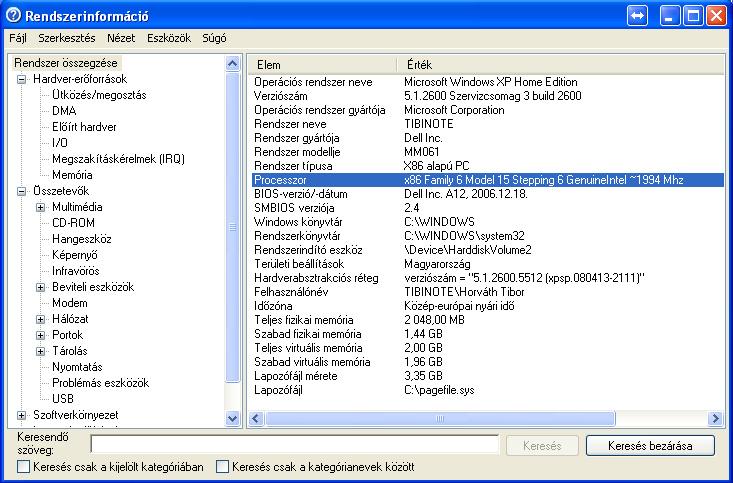733x483 pixels.
Task: Select I/O tree item
Action: point(60,143)
